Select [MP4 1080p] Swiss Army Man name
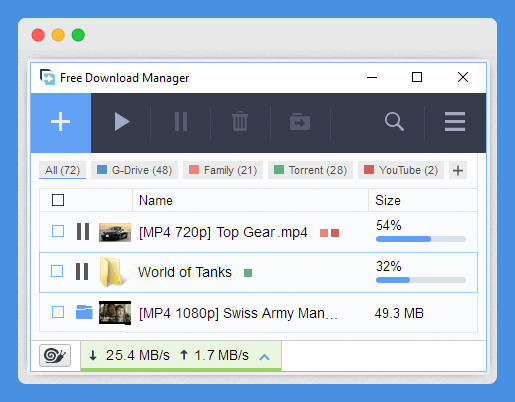 [238, 313]
